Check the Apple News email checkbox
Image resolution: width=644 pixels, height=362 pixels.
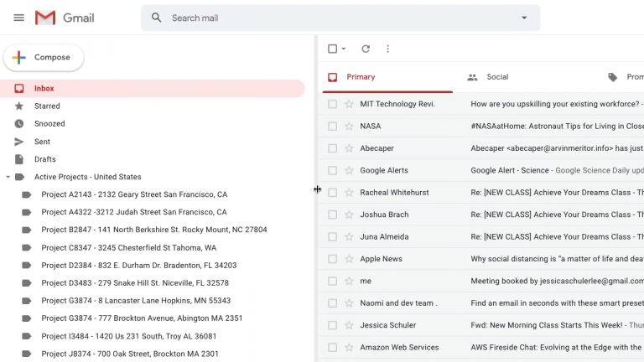[x=333, y=259]
